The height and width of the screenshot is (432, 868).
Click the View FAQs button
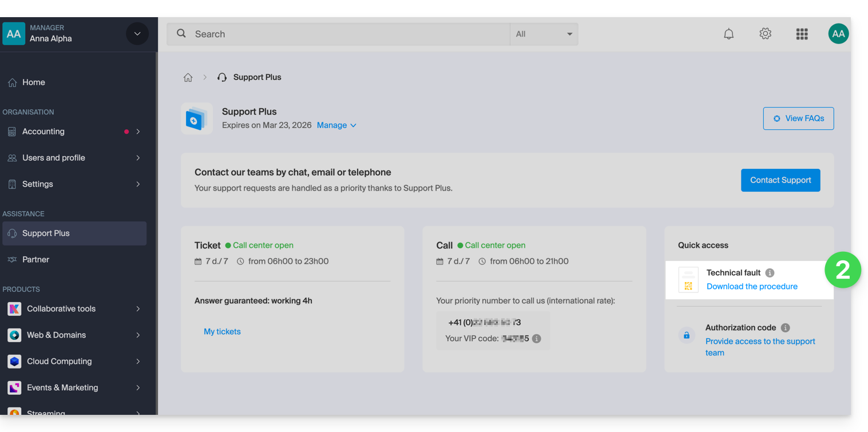click(798, 118)
